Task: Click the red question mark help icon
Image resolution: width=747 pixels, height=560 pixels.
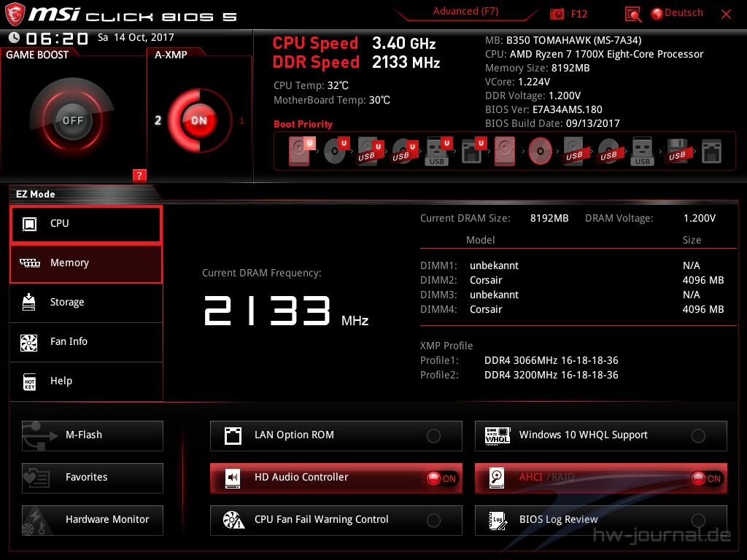Action: point(139,175)
